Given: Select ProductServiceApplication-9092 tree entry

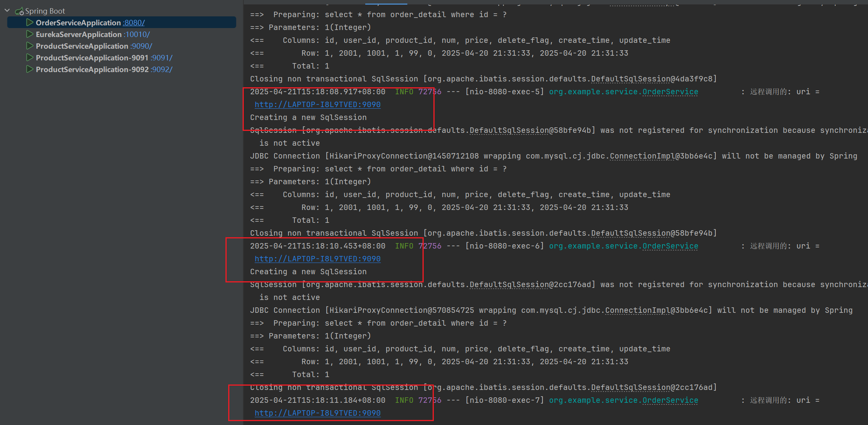Looking at the screenshot, I should tap(92, 69).
